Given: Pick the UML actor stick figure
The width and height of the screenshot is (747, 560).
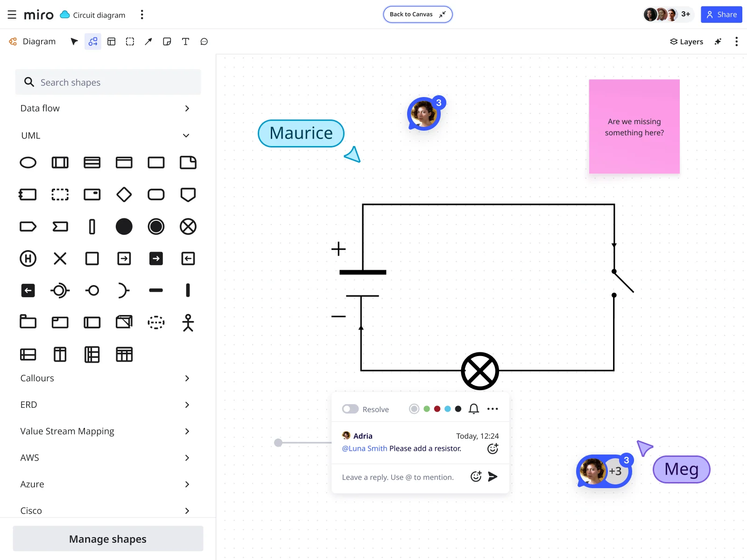Looking at the screenshot, I should click(188, 322).
